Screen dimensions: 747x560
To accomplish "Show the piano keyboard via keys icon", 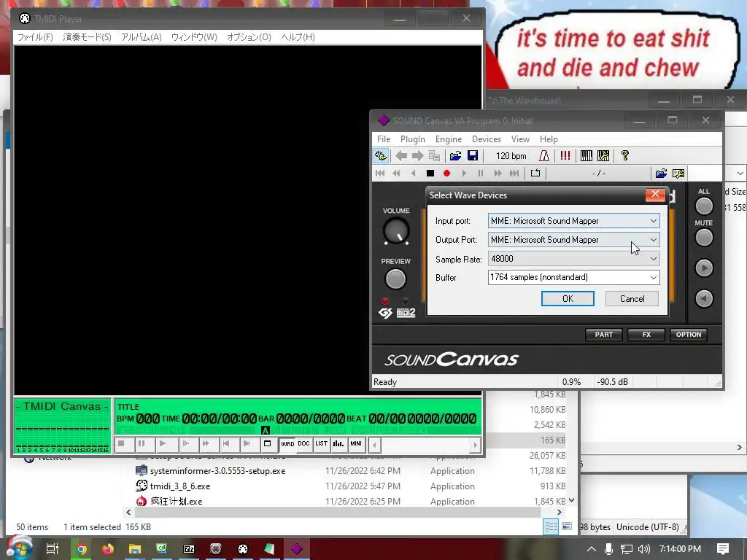I will [x=586, y=156].
